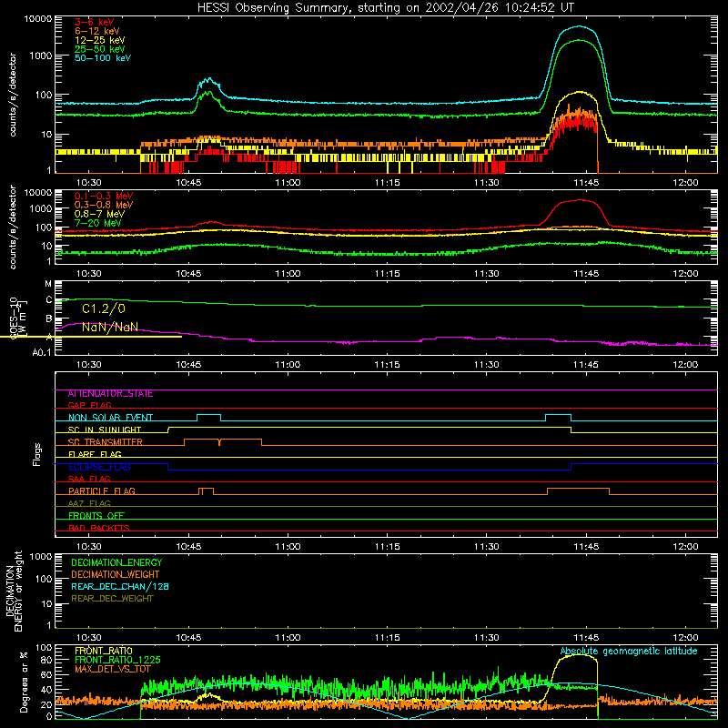Click the olive flag label above FRONTS_OFF
This screenshot has height=728, width=728.
point(89,503)
